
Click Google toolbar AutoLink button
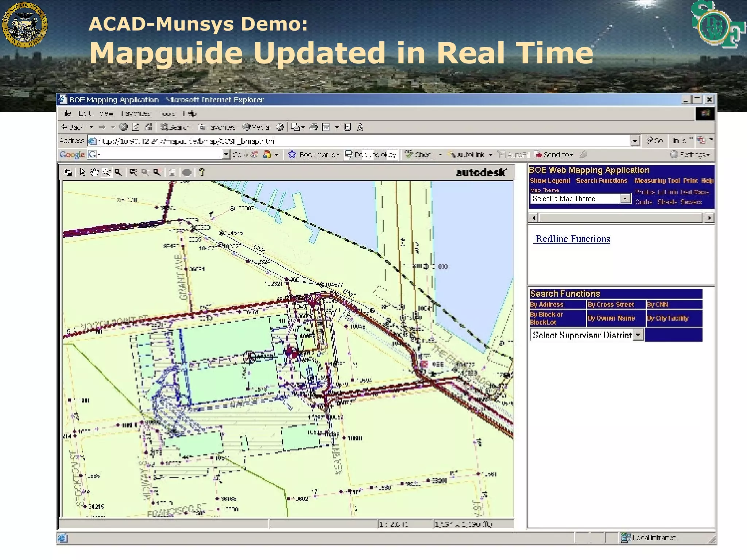click(467, 155)
